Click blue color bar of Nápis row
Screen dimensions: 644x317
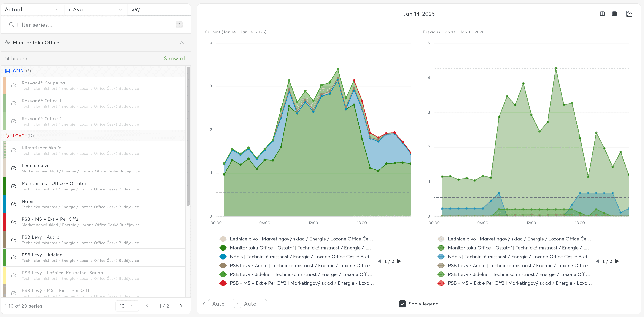tap(5, 204)
